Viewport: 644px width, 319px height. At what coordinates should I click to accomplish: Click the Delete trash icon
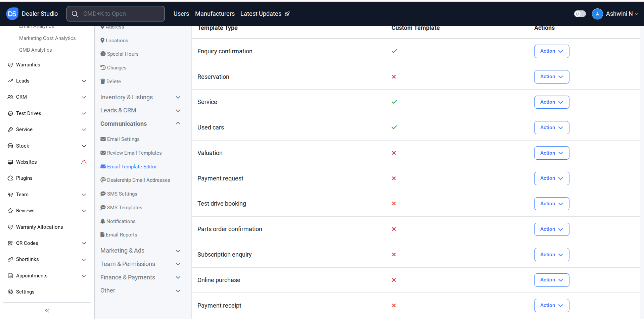pos(103,81)
